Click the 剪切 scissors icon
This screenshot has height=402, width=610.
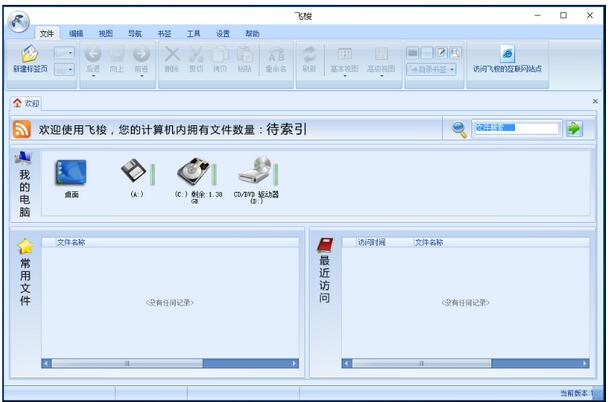click(x=196, y=54)
